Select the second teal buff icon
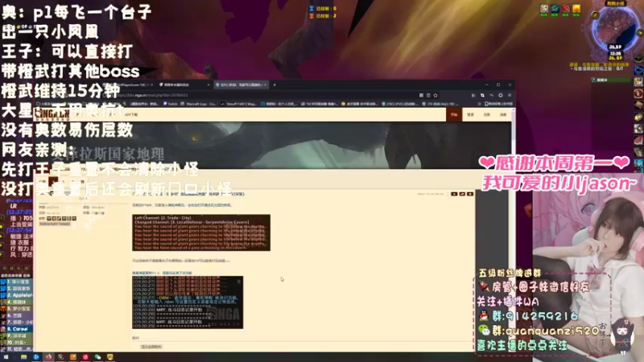Image resolution: width=644 pixels, height=362 pixels. (555, 9)
